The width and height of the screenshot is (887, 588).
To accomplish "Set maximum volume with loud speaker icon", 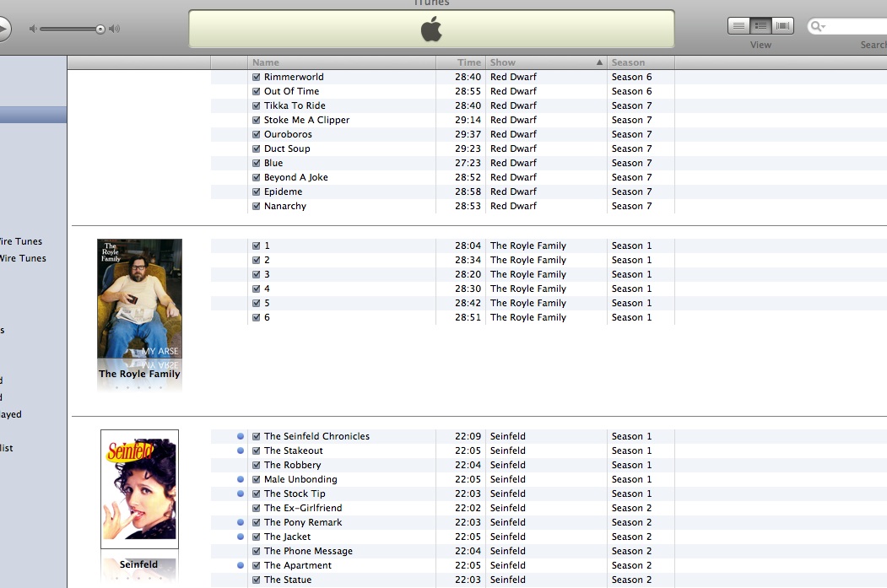I will 114,29.
